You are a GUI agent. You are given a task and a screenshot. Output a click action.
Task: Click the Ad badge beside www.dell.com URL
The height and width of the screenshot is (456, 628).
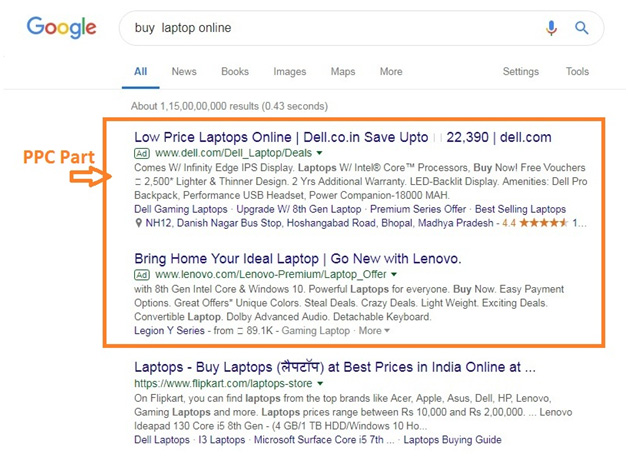tap(142, 153)
